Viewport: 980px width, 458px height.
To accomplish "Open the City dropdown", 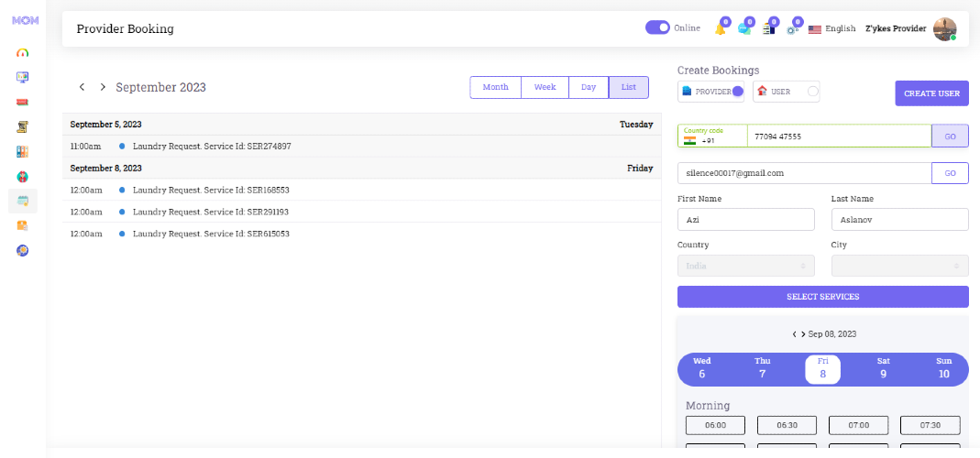I will tap(899, 266).
